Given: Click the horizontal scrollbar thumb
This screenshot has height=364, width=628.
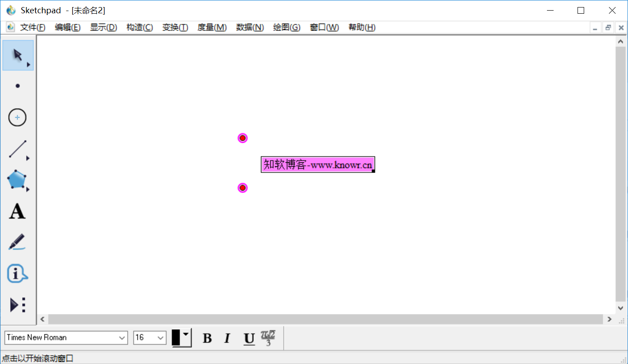Looking at the screenshot, I should pos(326,319).
